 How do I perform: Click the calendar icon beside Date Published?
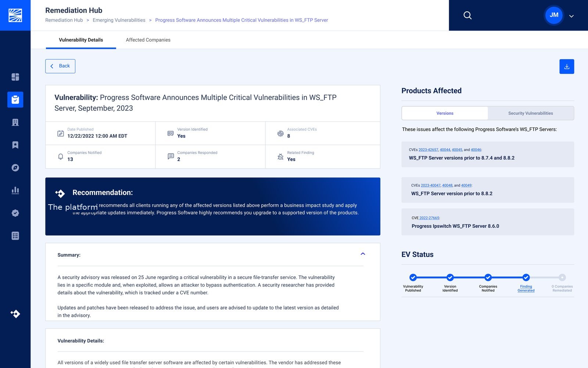tap(61, 133)
